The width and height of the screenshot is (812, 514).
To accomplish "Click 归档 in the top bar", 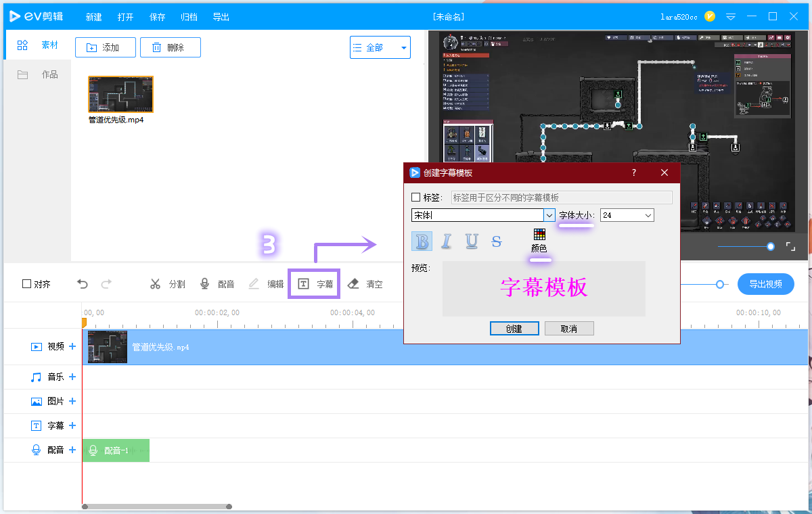I will point(189,17).
